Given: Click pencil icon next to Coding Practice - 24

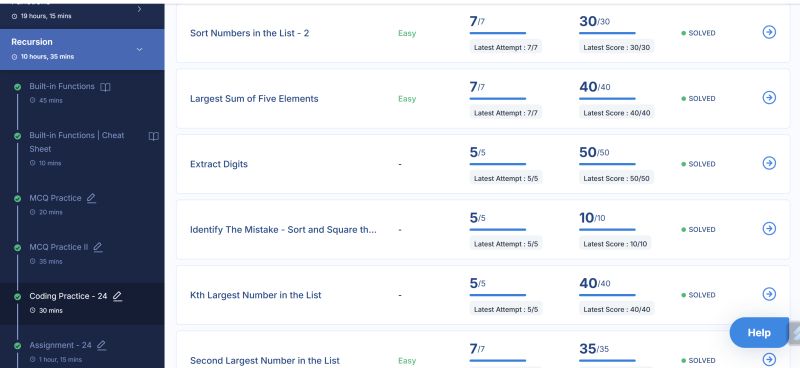Looking at the screenshot, I should [x=117, y=297].
